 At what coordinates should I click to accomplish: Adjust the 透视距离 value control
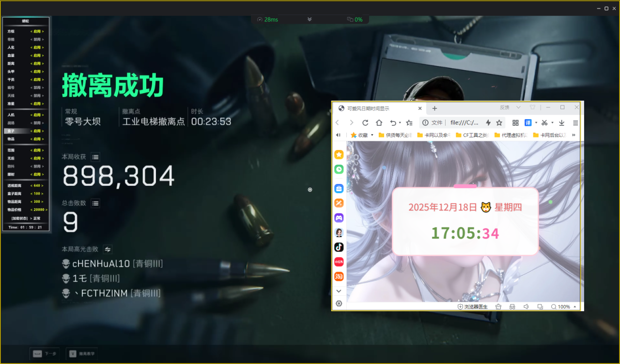pyautogui.click(x=38, y=185)
